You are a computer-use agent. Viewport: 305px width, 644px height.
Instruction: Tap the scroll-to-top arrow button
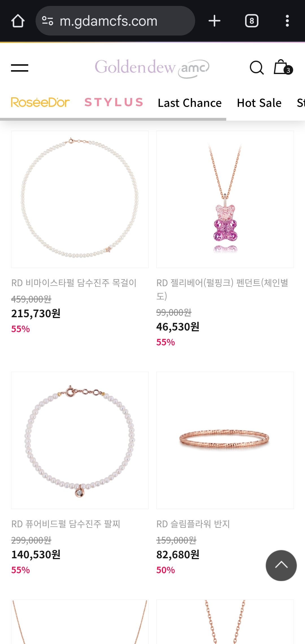pos(281,565)
